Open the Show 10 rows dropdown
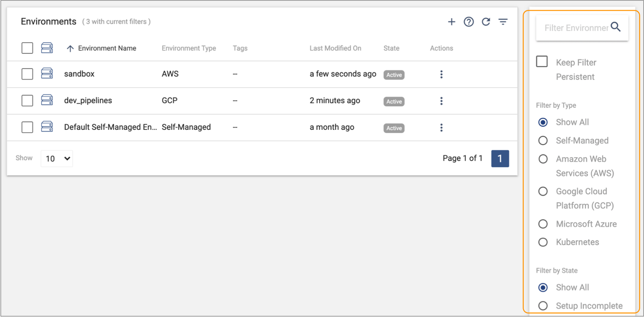This screenshot has width=644, height=317. point(57,158)
